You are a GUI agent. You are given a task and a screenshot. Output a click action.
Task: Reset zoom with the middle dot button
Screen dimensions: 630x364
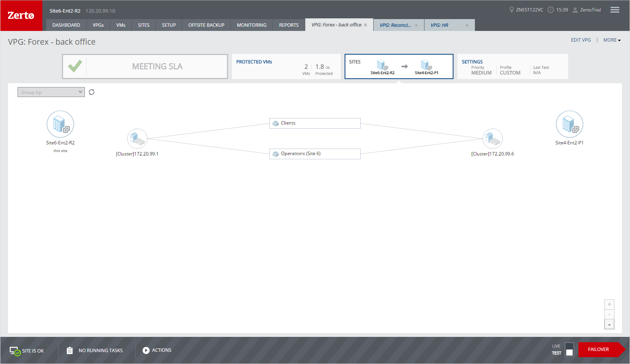pos(609,314)
